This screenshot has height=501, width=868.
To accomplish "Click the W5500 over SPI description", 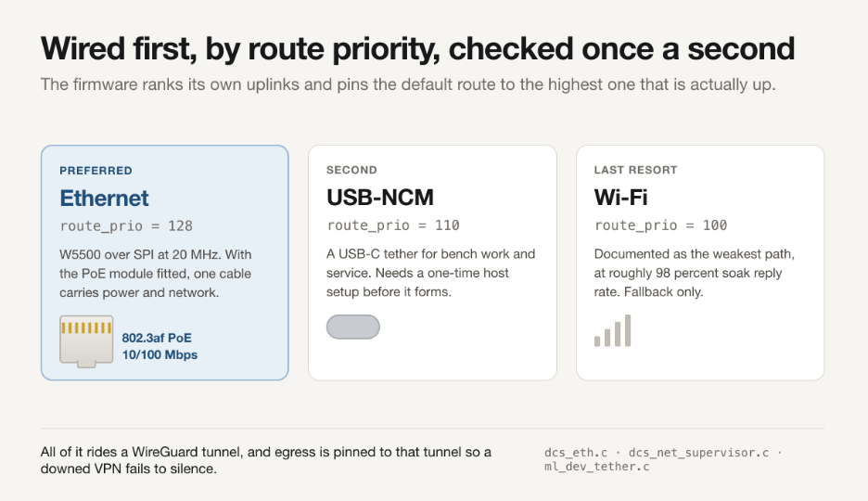I will [x=156, y=274].
